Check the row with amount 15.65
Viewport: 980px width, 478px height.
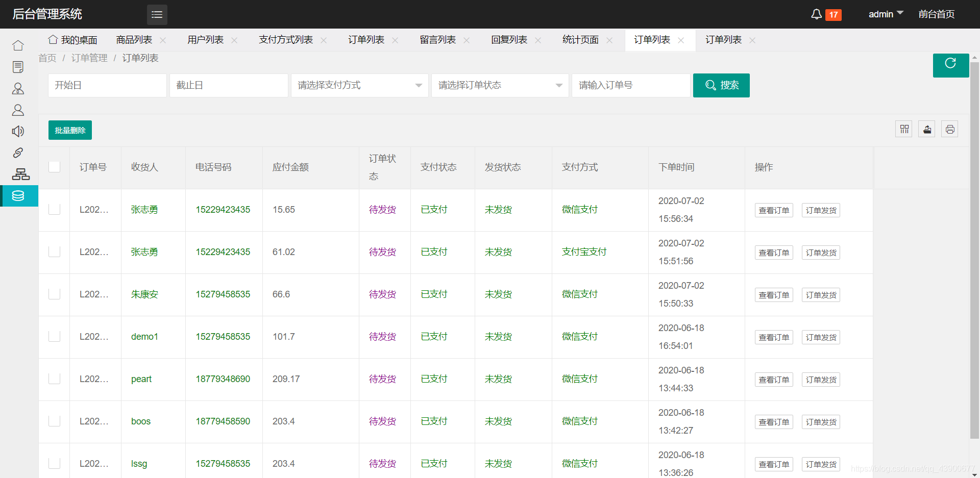tap(54, 209)
